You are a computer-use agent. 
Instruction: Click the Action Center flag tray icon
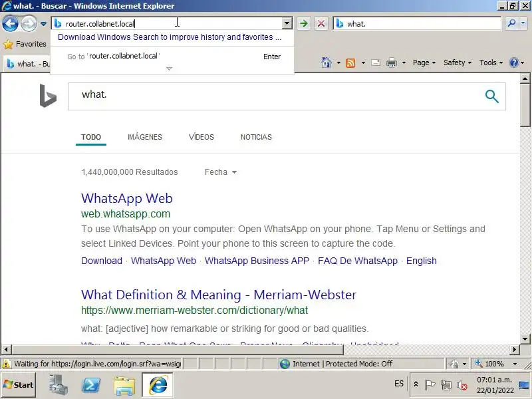[x=430, y=384]
